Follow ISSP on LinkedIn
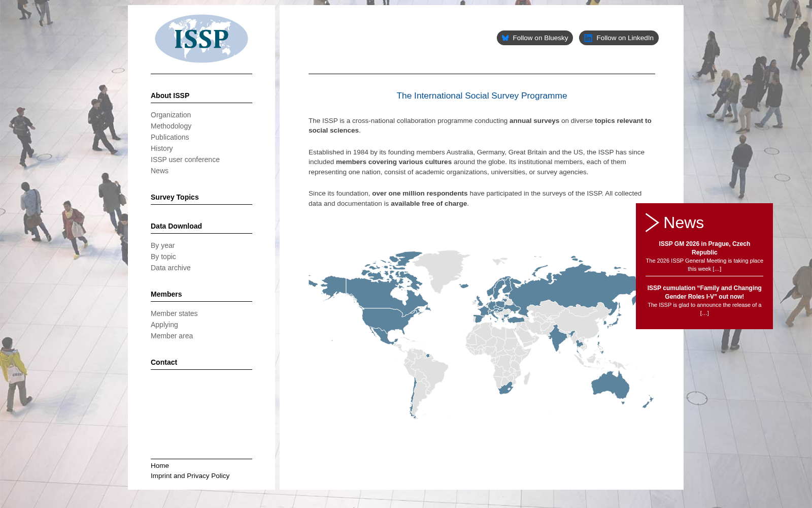812x508 pixels. (x=619, y=38)
